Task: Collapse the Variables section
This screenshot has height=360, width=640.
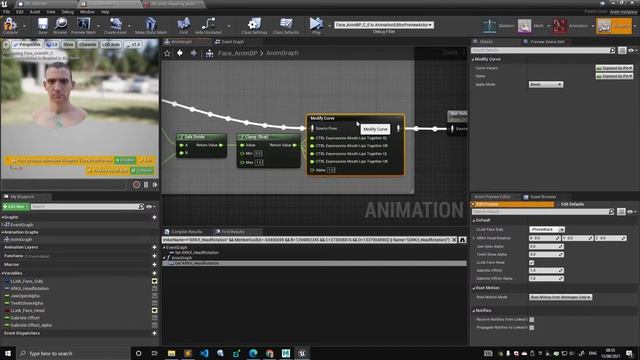Action: point(2,273)
